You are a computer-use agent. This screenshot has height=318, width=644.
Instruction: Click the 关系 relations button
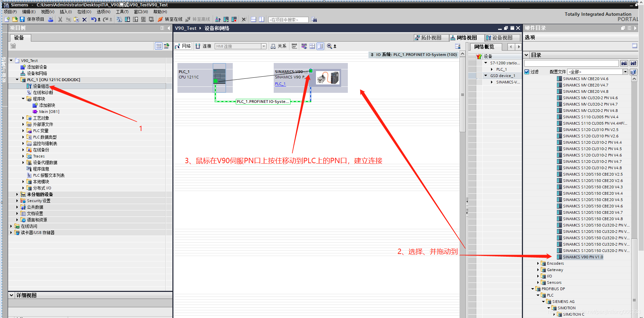click(x=279, y=46)
